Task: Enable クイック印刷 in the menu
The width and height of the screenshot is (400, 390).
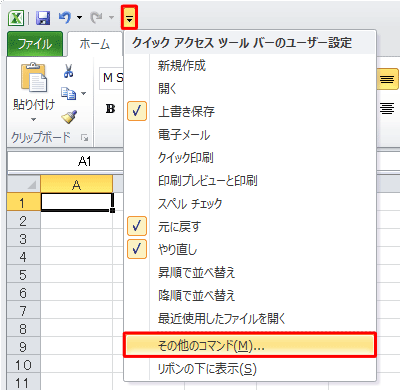Action: tap(250, 157)
